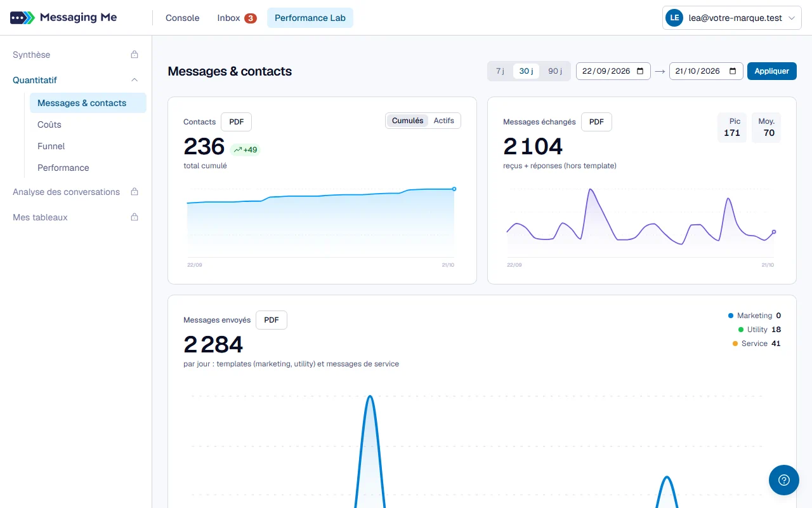This screenshot has width=812, height=508.
Task: Export Messages envoyés card as PDF
Action: (272, 320)
